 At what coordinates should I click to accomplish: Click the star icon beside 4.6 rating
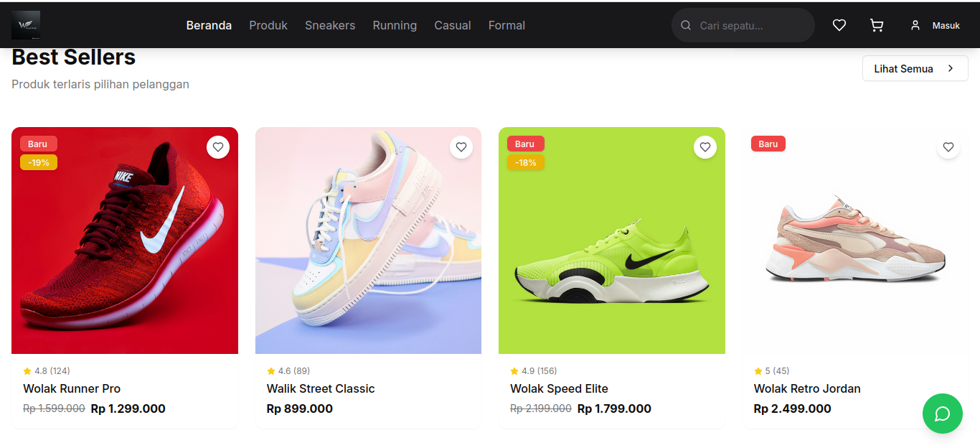coord(269,370)
